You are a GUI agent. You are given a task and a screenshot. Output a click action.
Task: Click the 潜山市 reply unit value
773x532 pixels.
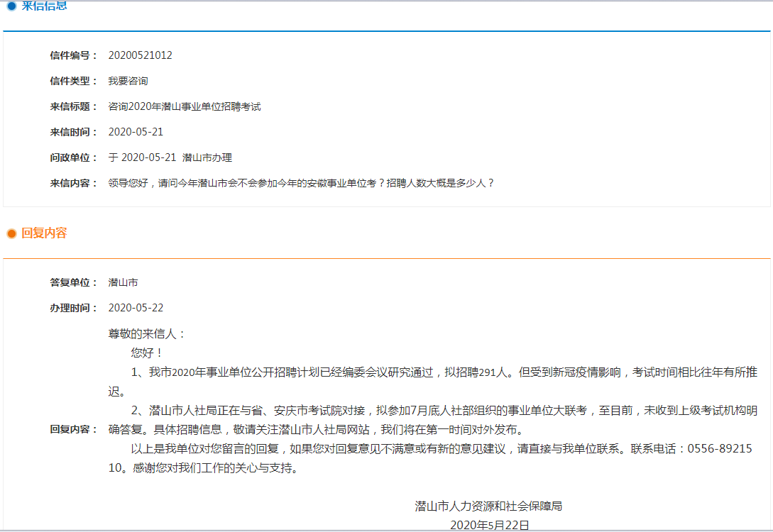coord(123,282)
